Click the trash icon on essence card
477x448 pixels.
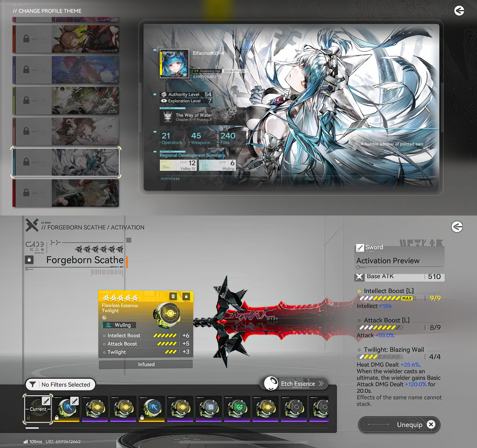click(x=173, y=296)
